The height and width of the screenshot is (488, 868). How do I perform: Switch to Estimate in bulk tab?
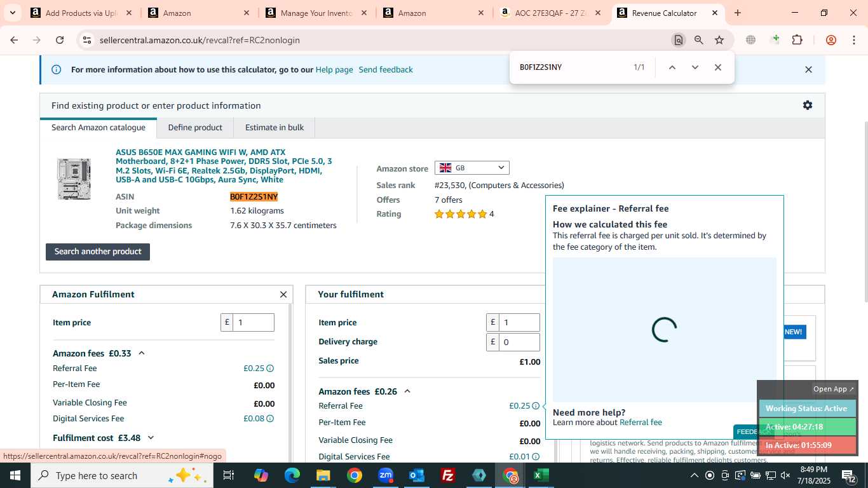[x=275, y=128]
